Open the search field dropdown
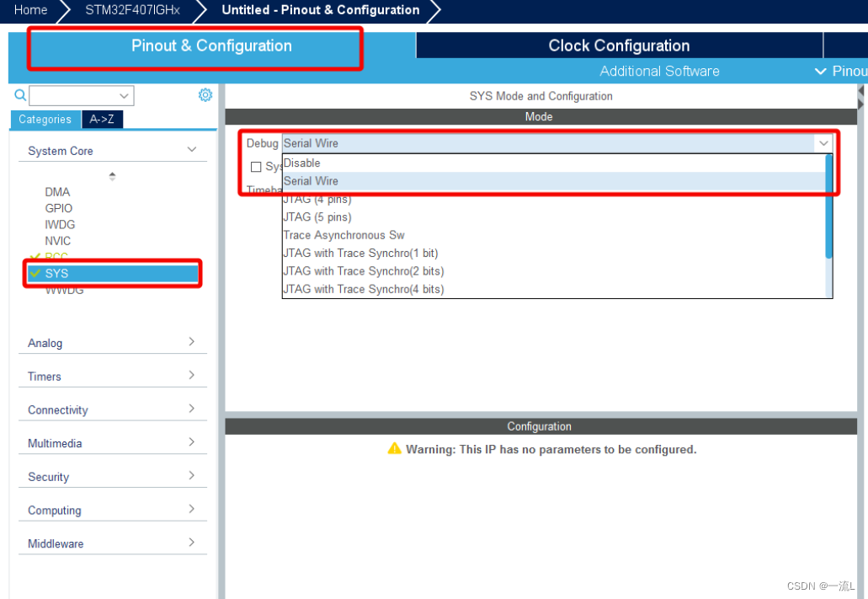This screenshot has width=868, height=599. (x=124, y=96)
